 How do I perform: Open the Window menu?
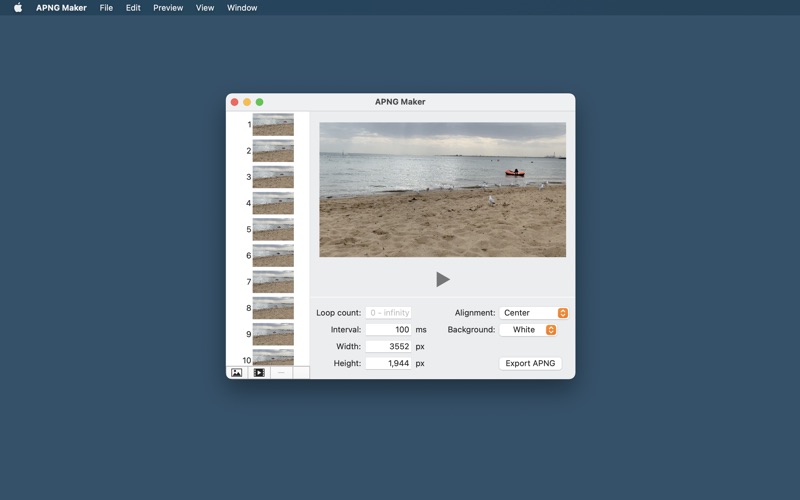click(x=242, y=8)
